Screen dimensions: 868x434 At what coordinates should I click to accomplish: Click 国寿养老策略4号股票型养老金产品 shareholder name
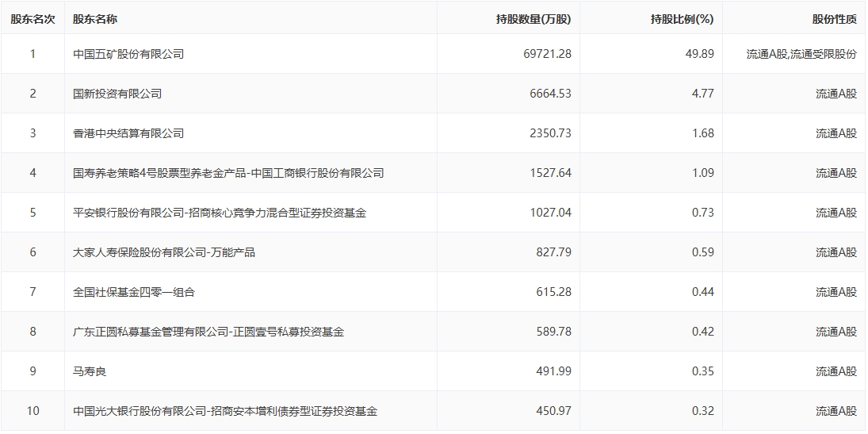[x=228, y=173]
